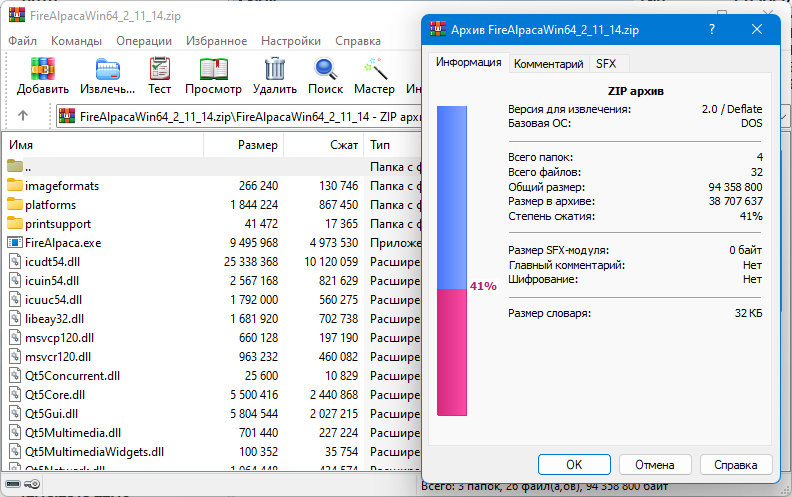Click the FireAlpaca.exe application icon
Image resolution: width=792 pixels, height=497 pixels.
(x=15, y=242)
